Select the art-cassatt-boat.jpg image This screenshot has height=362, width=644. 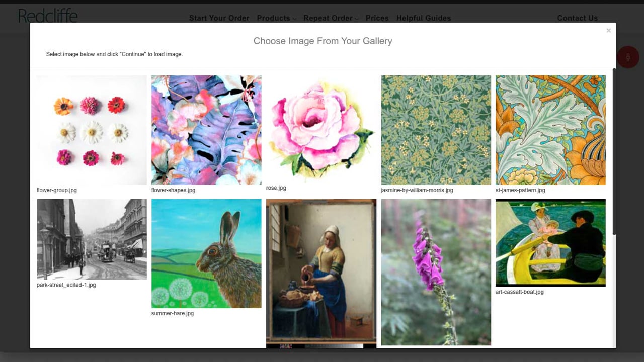[x=550, y=243]
